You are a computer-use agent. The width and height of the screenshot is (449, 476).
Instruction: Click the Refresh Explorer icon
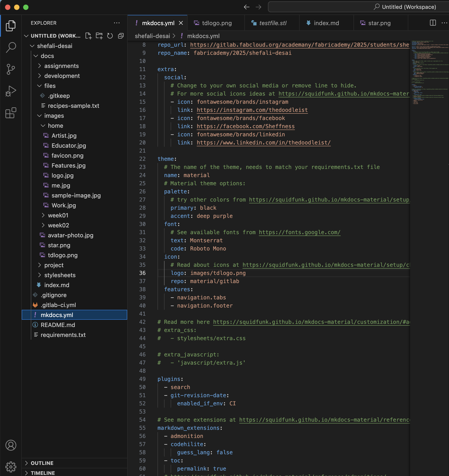point(110,36)
